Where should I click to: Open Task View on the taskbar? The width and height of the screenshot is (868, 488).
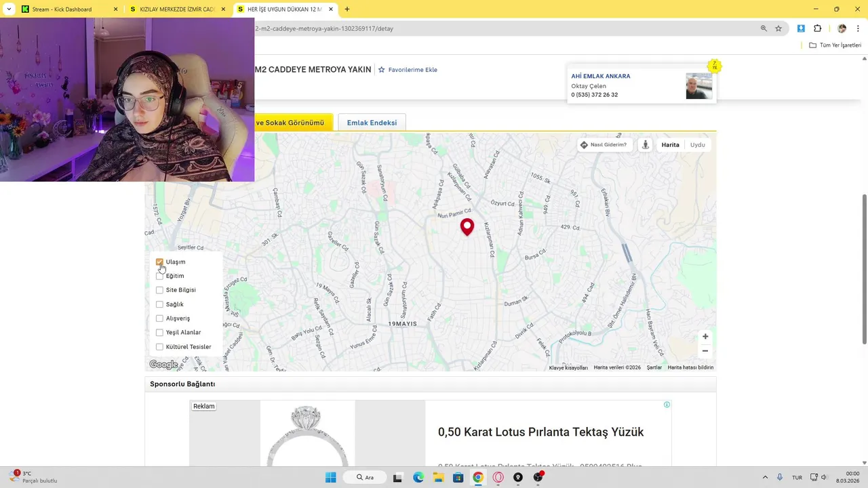(397, 477)
